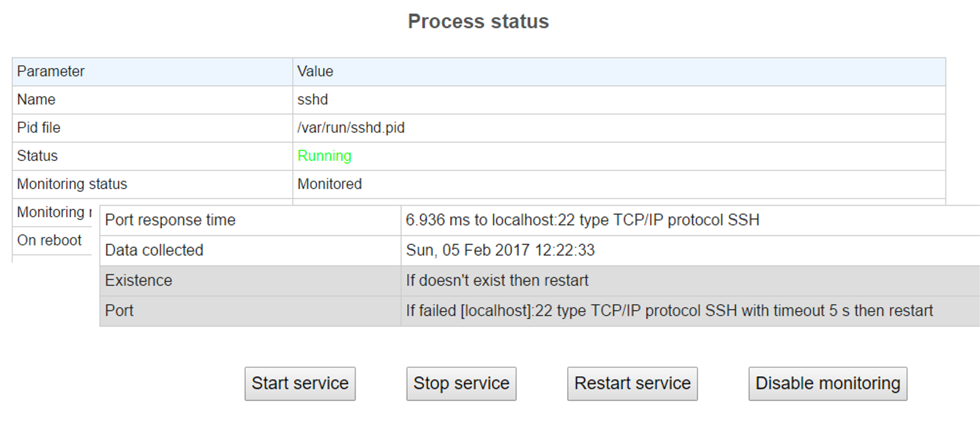Select the Process status page title
Screen dimensions: 980x421
click(478, 22)
